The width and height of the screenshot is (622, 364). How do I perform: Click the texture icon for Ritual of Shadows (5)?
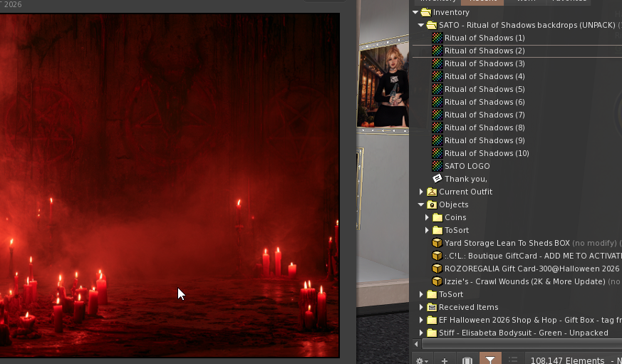click(437, 89)
